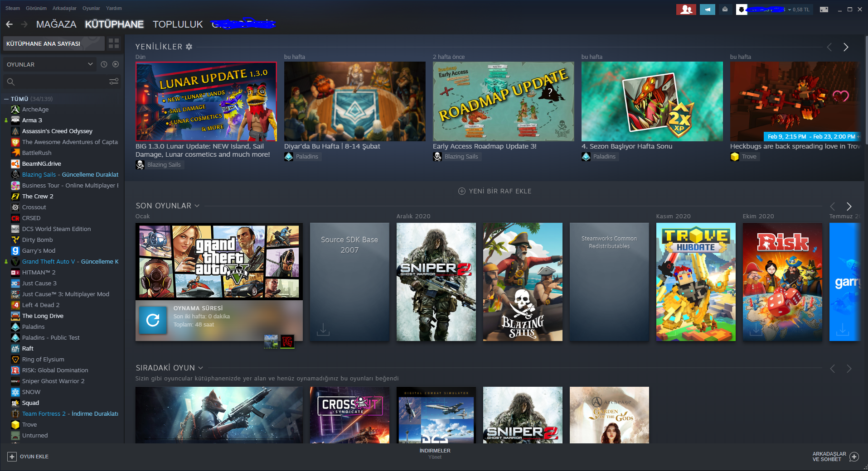This screenshot has height=471, width=868.
Task: Open Roadmap Update news thumbnail
Action: (x=504, y=101)
